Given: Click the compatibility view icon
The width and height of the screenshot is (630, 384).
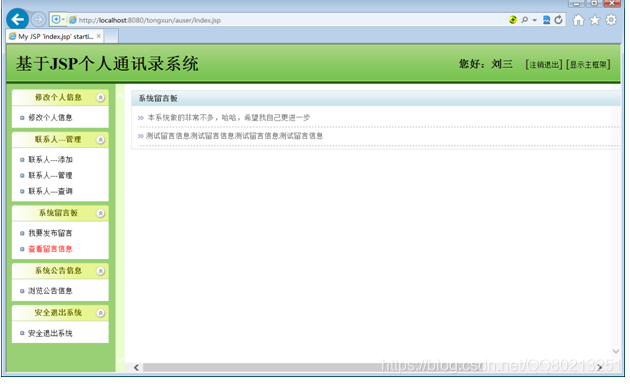Looking at the screenshot, I should pyautogui.click(x=546, y=20).
